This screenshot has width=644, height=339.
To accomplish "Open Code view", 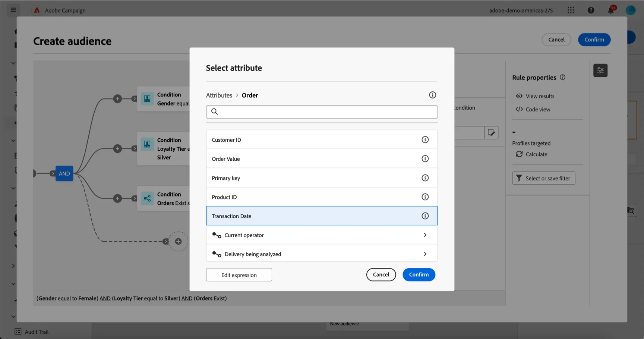I will click(x=533, y=109).
